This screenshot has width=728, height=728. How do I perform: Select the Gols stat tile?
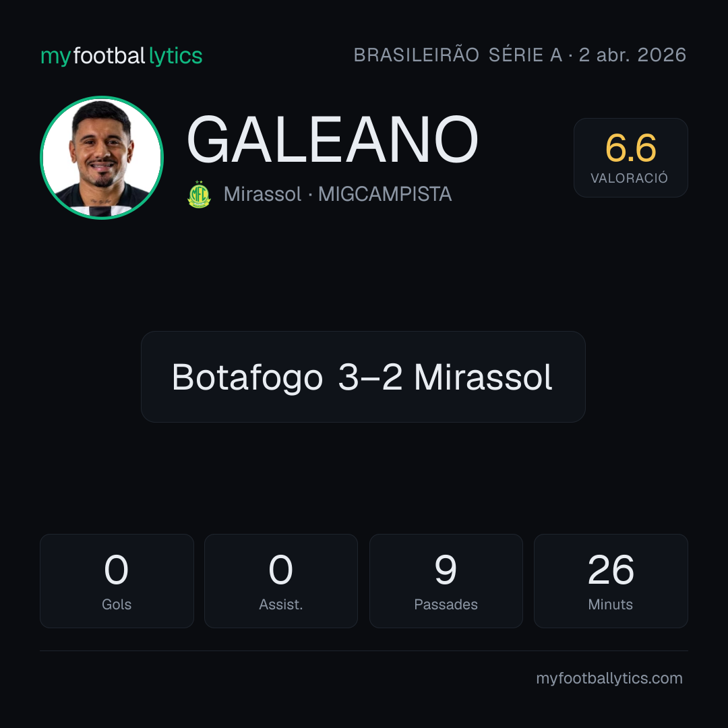[x=117, y=581]
